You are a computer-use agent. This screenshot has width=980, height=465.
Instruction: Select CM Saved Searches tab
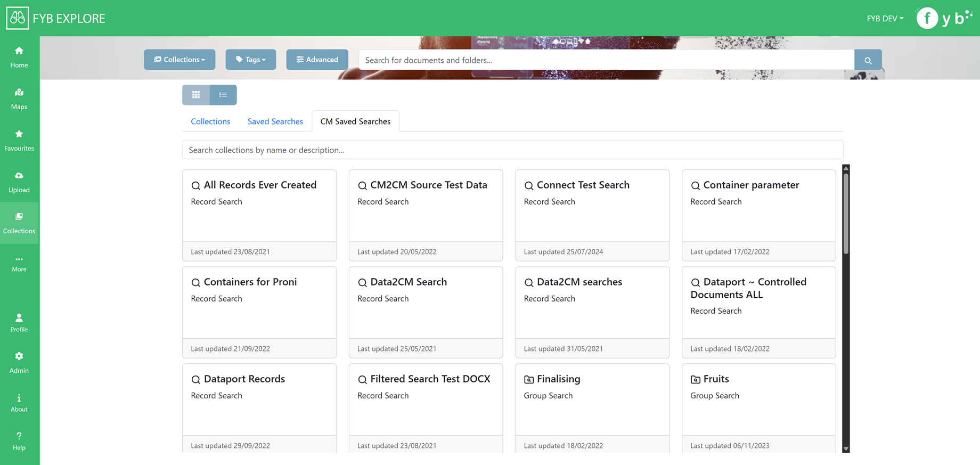point(356,121)
